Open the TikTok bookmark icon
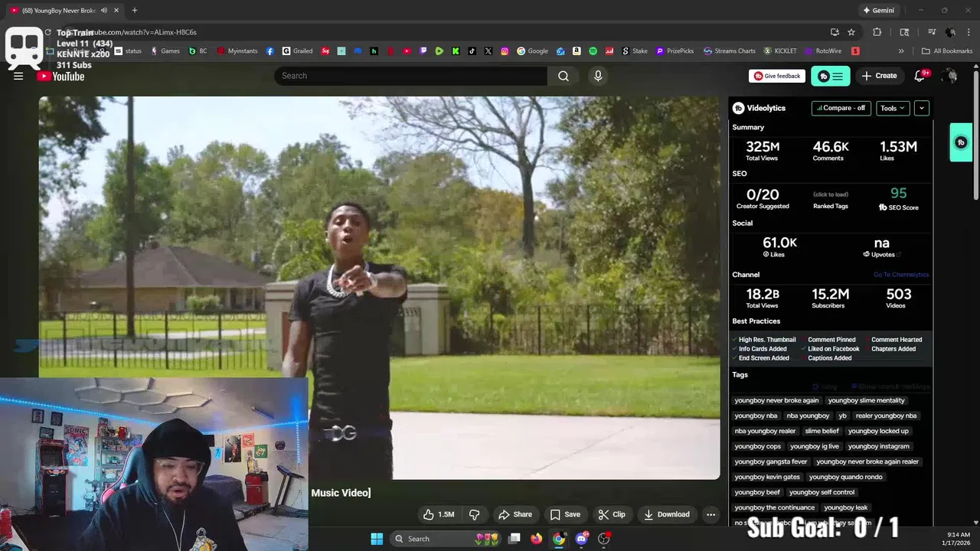Viewport: 980px width, 551px height. tap(472, 51)
